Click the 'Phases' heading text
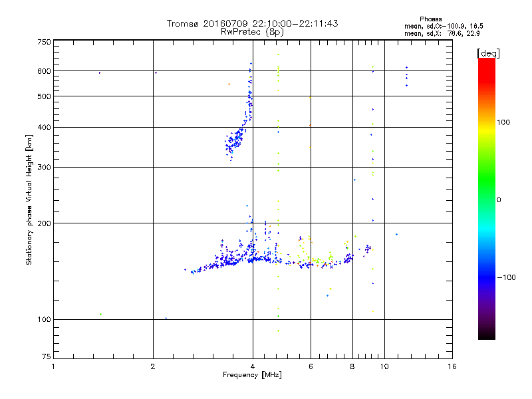Viewport: 532px width, 399px height. [x=430, y=19]
